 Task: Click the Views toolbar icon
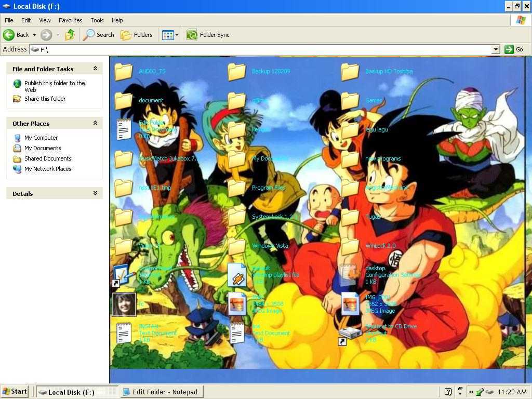point(168,35)
